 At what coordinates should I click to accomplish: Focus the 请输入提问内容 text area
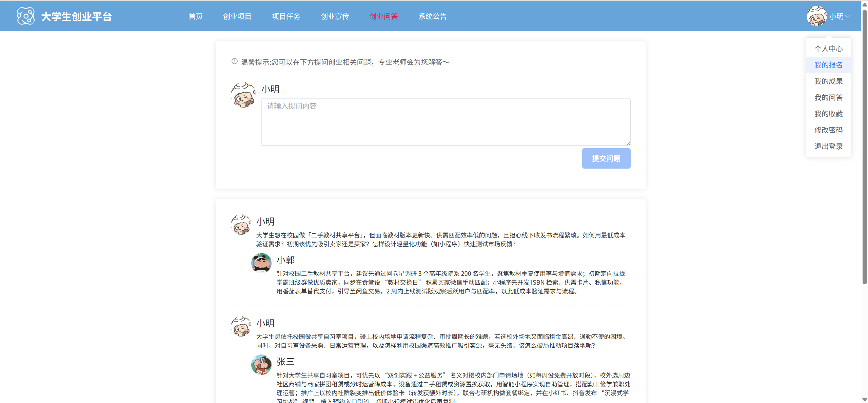pos(446,122)
